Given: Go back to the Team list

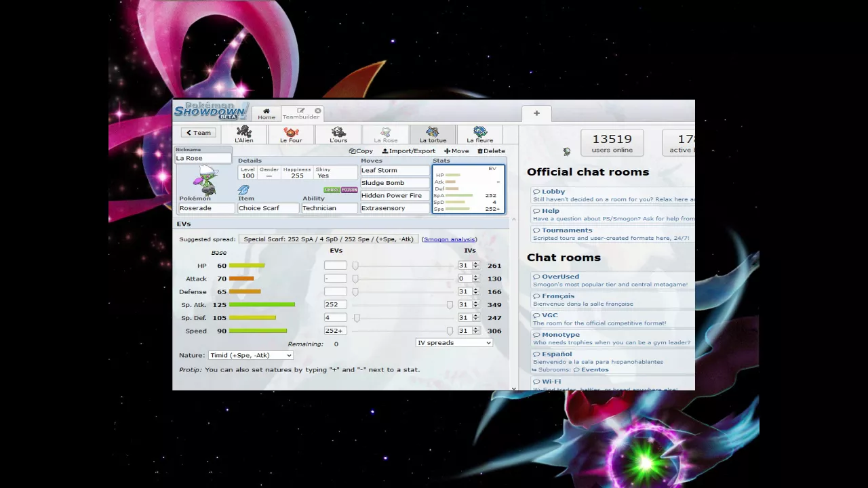Looking at the screenshot, I should click(199, 133).
